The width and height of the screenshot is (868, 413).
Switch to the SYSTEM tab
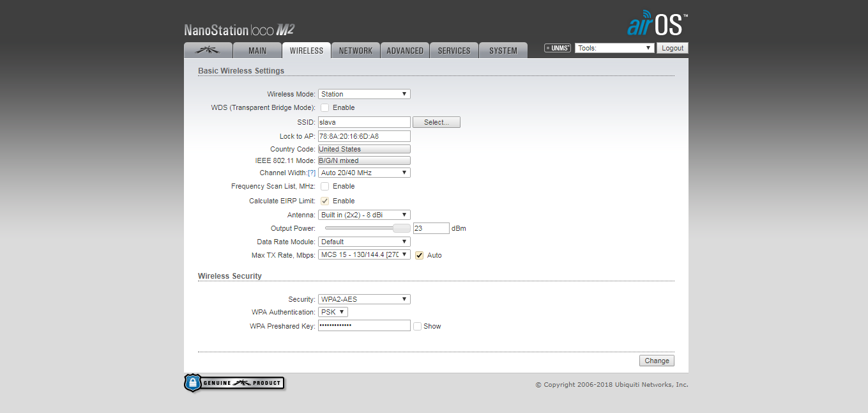[x=503, y=51]
